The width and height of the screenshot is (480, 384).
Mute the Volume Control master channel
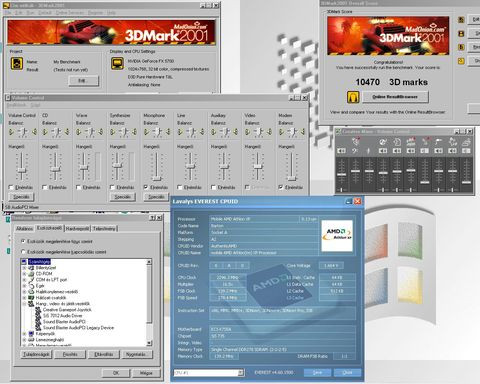point(11,187)
